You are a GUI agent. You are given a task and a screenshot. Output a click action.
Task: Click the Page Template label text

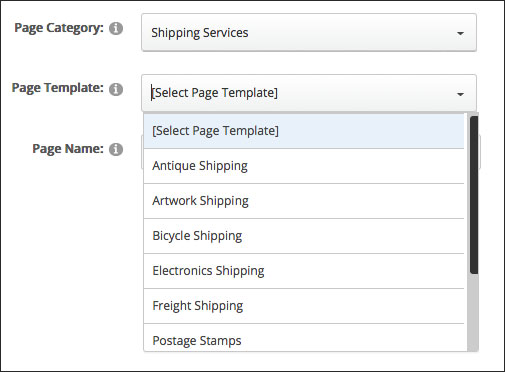pyautogui.click(x=58, y=88)
